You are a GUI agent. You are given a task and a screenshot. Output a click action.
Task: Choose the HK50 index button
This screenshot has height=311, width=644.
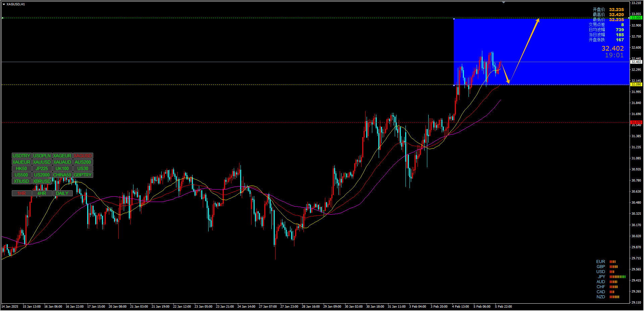[21, 168]
